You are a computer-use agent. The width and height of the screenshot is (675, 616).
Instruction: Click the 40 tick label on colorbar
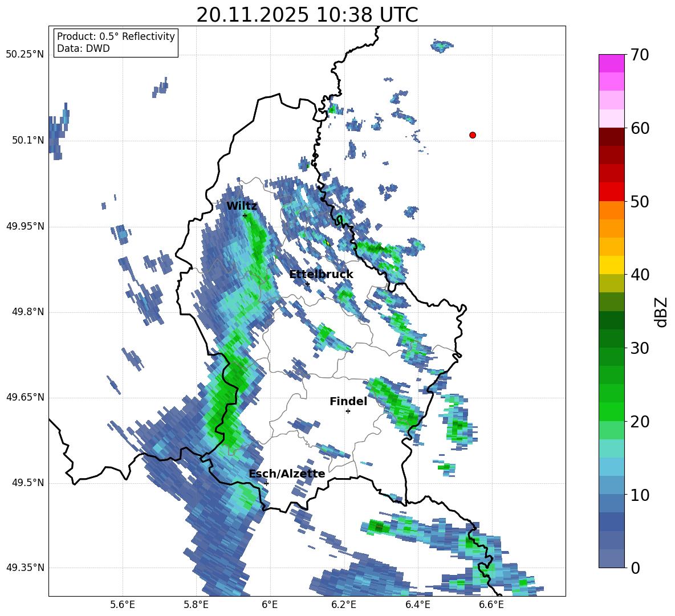[639, 275]
